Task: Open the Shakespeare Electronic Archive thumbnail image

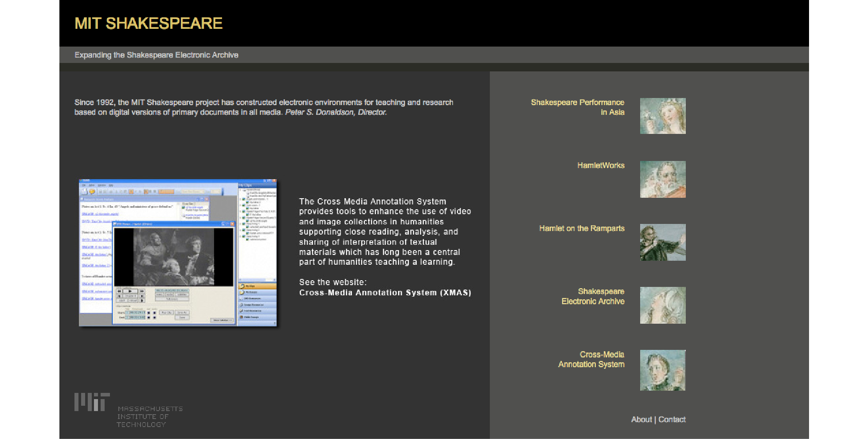Action: 662,305
